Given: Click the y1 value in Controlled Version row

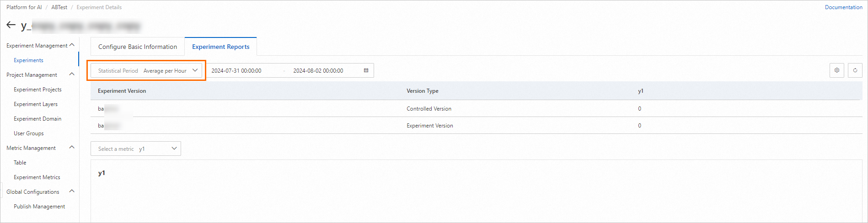Looking at the screenshot, I should click(639, 109).
